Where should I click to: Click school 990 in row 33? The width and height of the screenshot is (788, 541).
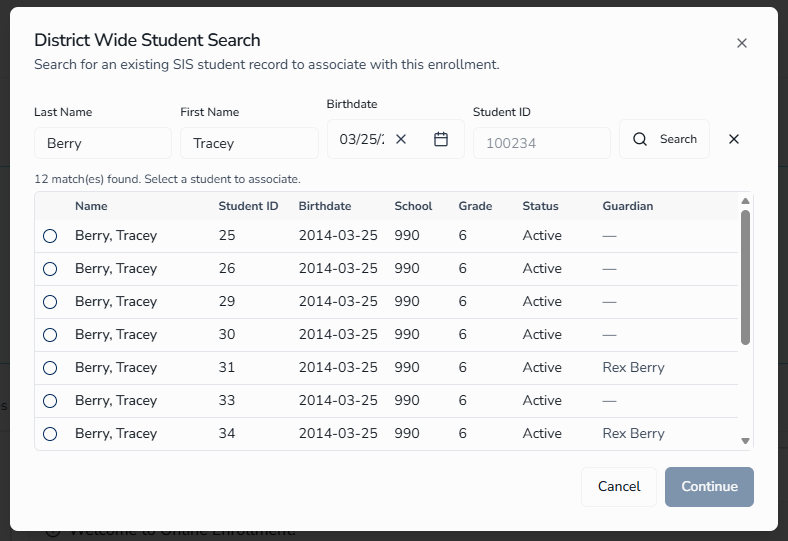point(407,400)
